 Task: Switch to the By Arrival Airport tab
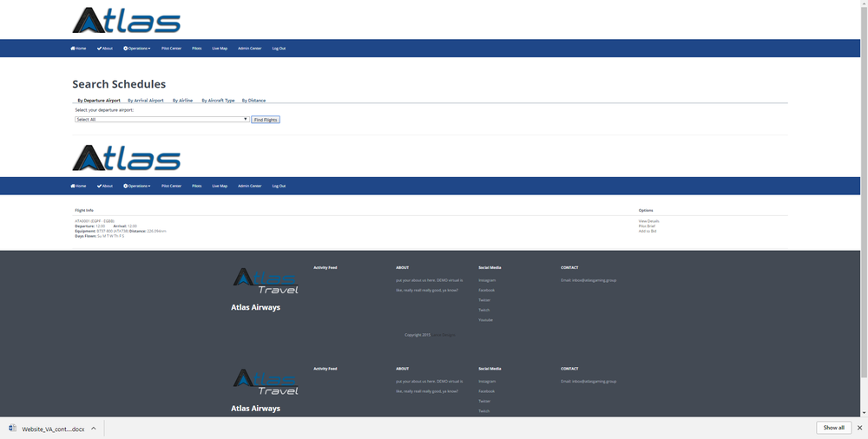click(x=143, y=101)
